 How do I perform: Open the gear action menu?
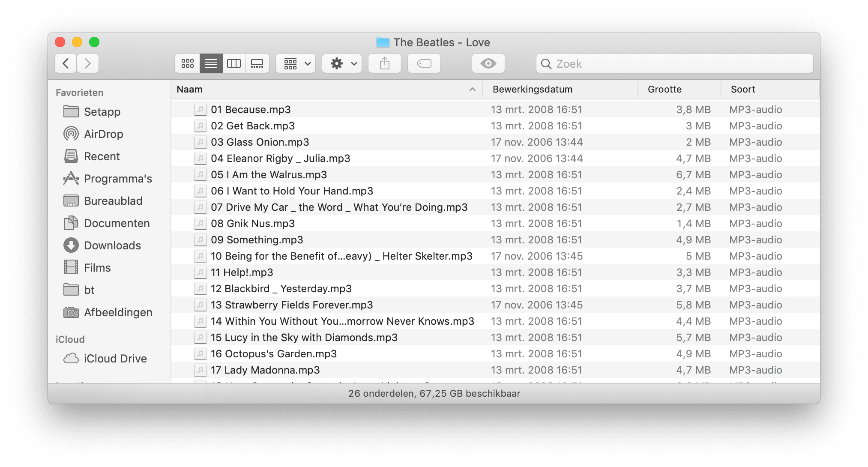pos(342,63)
